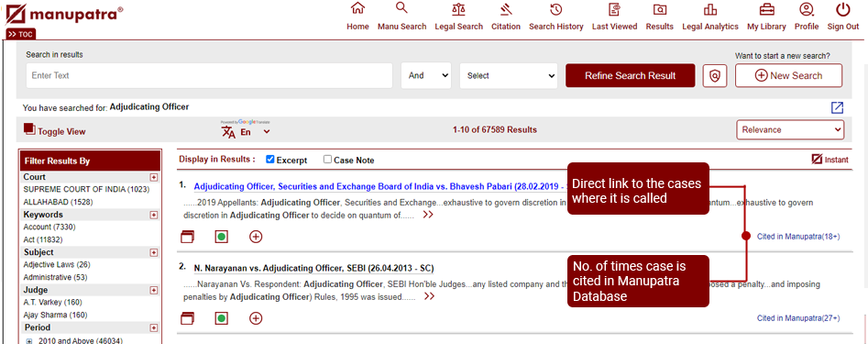Open the Google Translate language icon
Viewport: 868px width, 344px height.
228,132
